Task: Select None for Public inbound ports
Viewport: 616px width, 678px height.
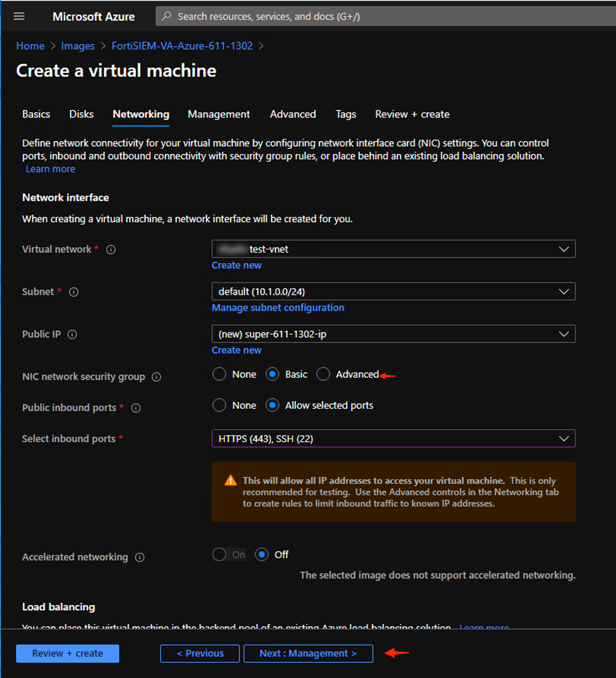Action: (x=219, y=405)
